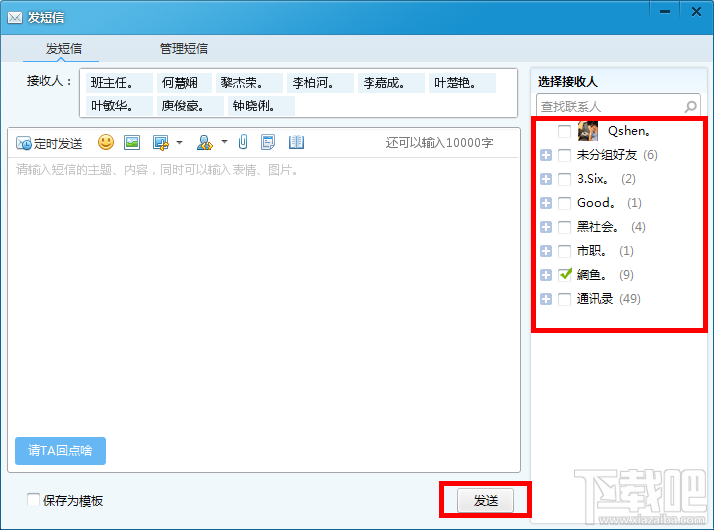Image resolution: width=714 pixels, height=530 pixels.
Task: Check the 通讯录 group checkbox
Action: click(564, 299)
